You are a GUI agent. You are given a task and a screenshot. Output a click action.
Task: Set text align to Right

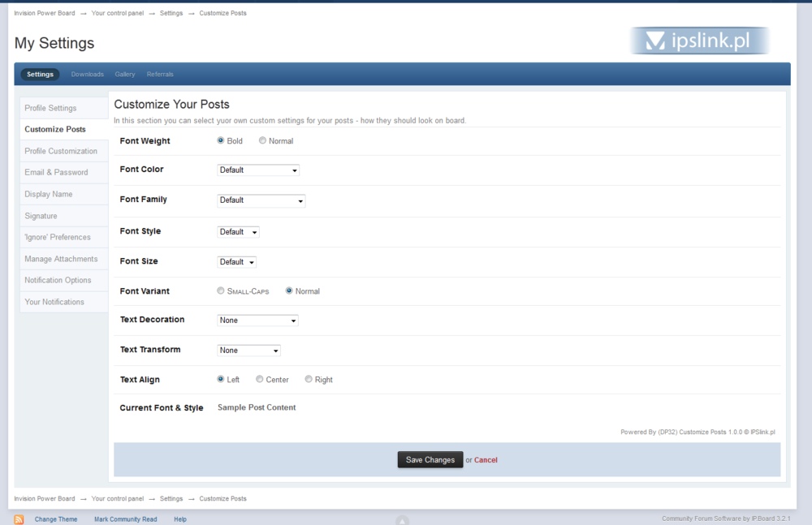pos(309,379)
